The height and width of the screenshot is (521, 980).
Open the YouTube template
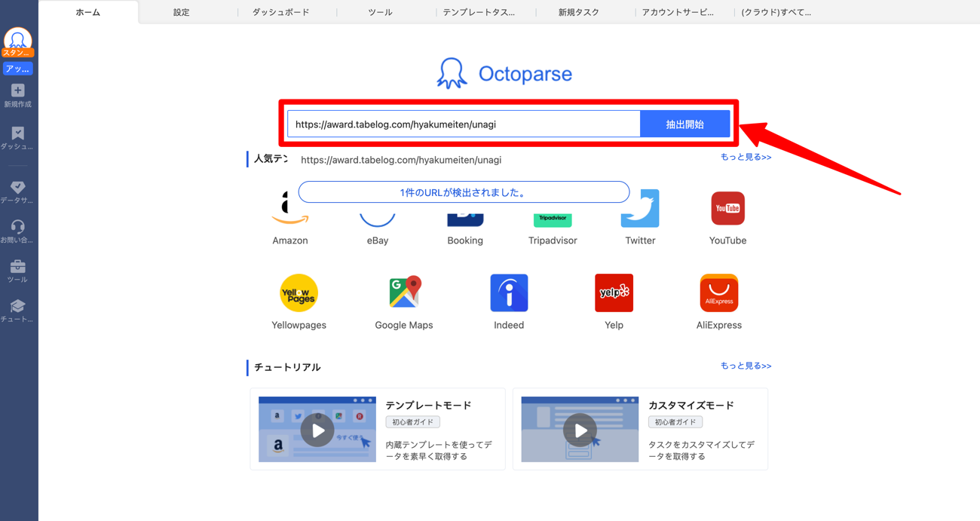[727, 219]
